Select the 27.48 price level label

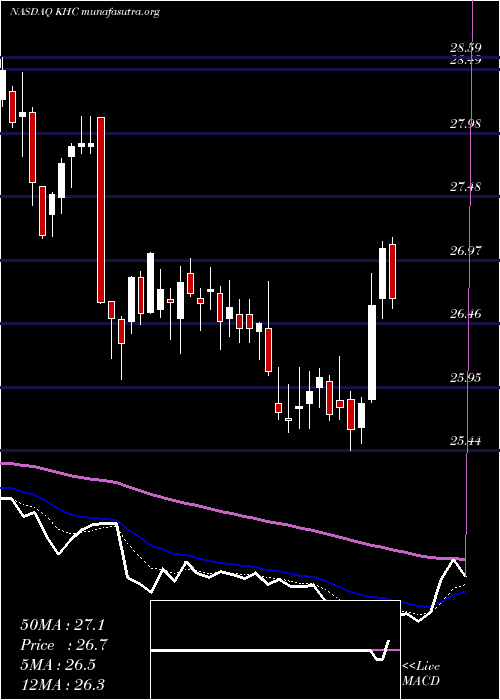(x=465, y=187)
